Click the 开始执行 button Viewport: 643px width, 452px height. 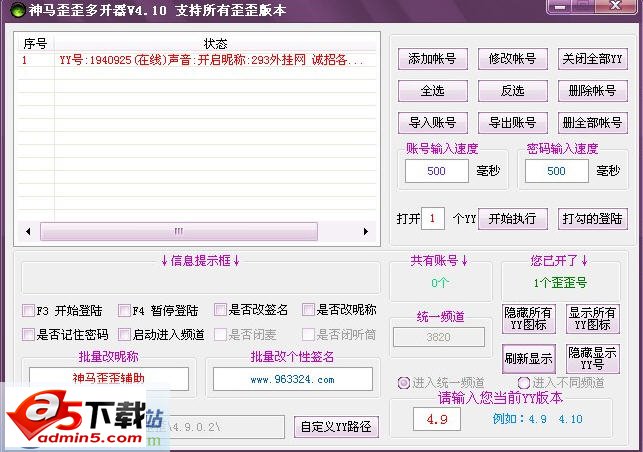coord(513,219)
